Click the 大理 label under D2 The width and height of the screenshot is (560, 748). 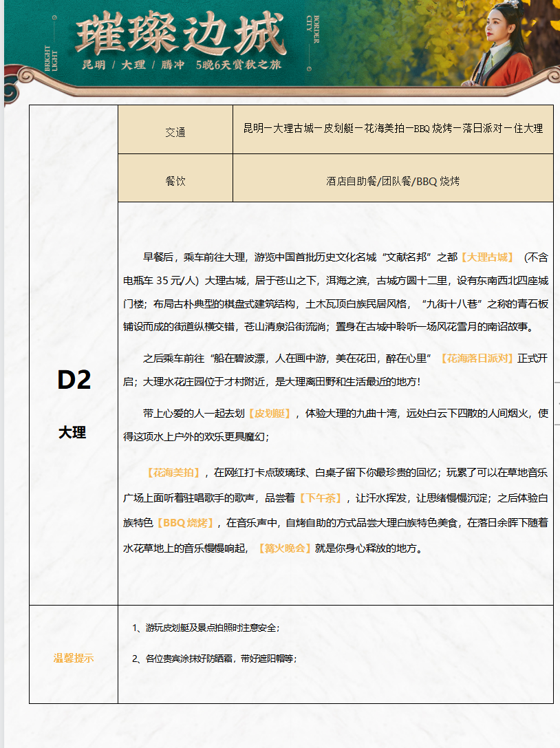[72, 432]
